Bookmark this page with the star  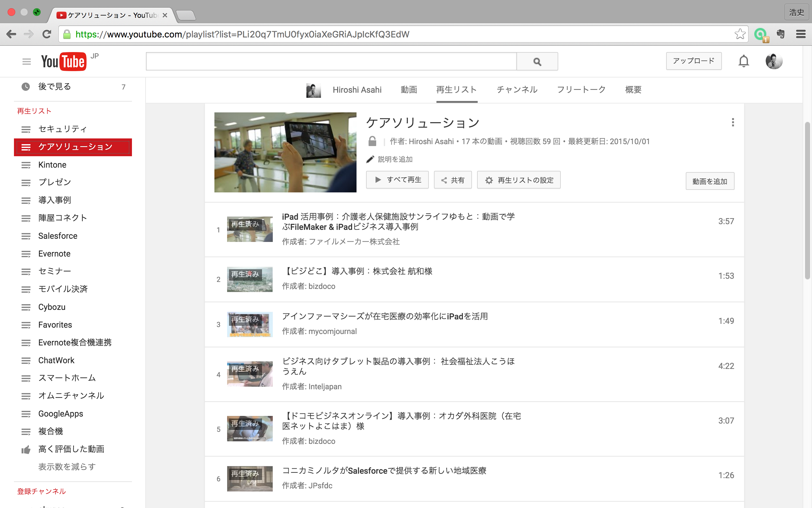[x=740, y=34]
